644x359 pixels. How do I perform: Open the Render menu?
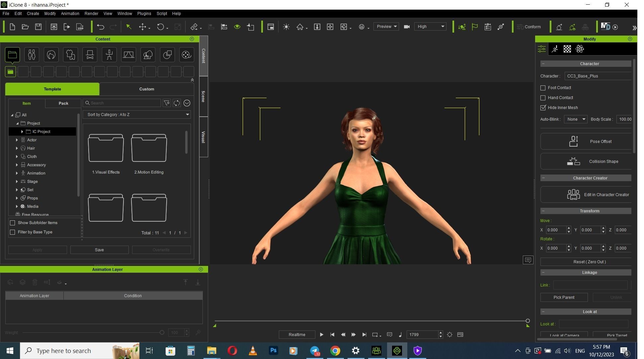(x=91, y=14)
